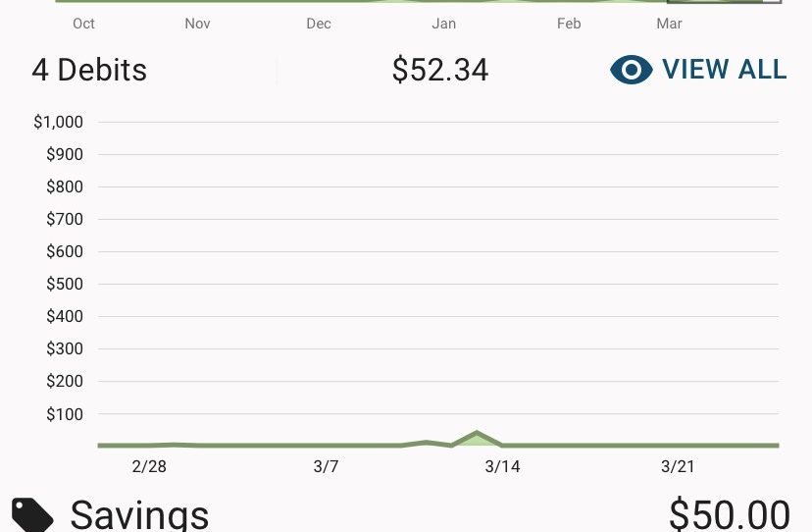The image size is (812, 532).
Task: Select the 3/21 date on the x-axis
Action: pos(678,466)
